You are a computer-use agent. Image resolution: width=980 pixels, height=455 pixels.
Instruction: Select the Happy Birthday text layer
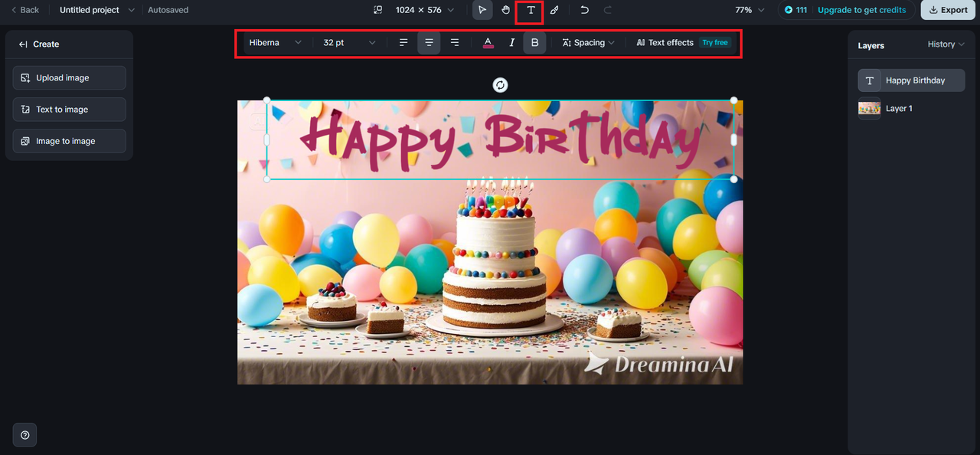coord(911,80)
